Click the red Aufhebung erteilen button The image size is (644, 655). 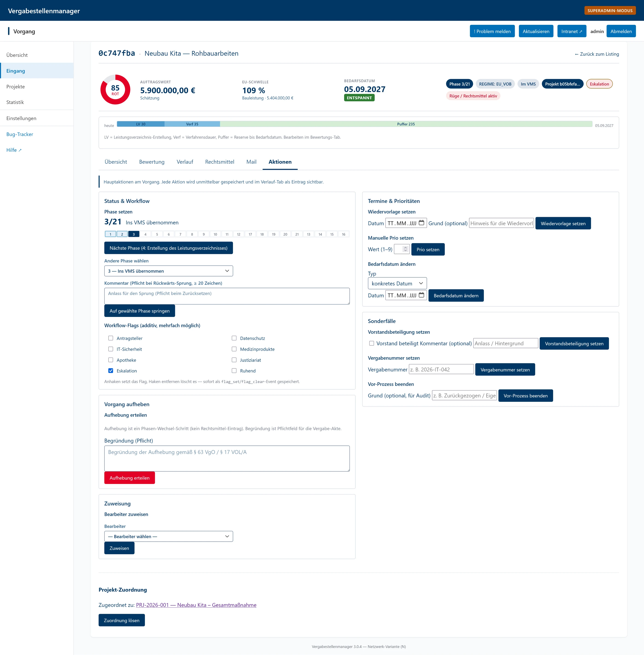129,478
